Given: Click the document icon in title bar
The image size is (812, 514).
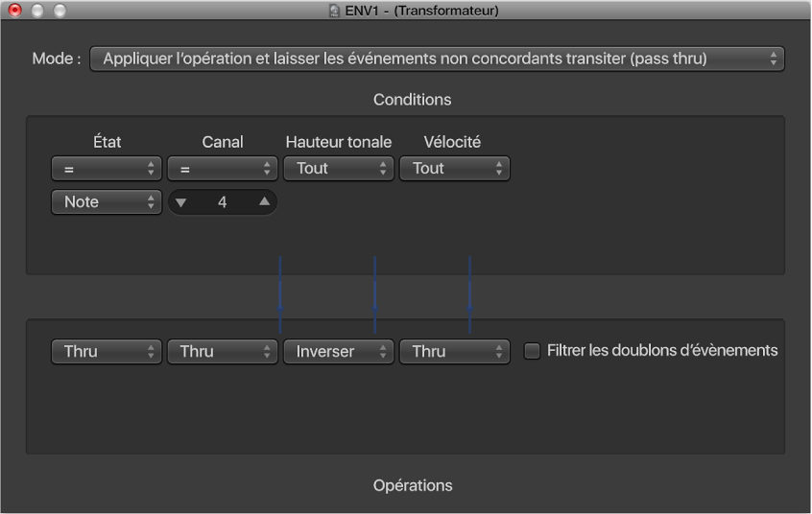Looking at the screenshot, I should pyautogui.click(x=334, y=12).
